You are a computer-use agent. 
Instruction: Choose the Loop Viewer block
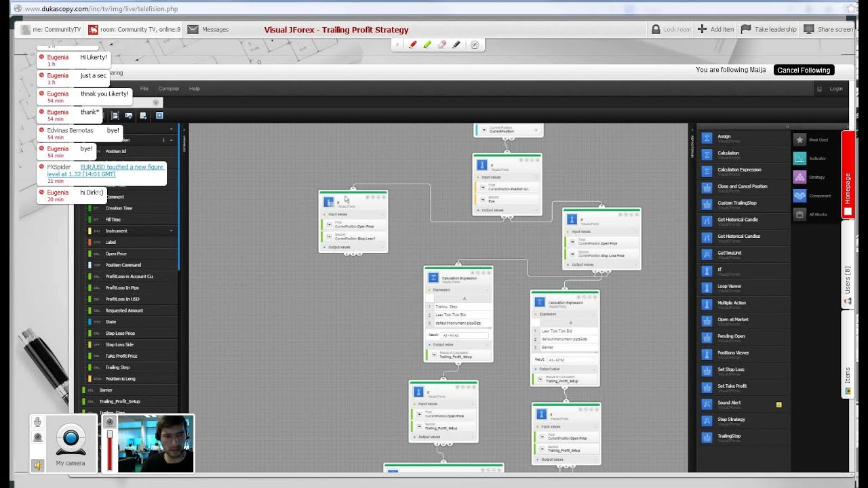coord(744,287)
